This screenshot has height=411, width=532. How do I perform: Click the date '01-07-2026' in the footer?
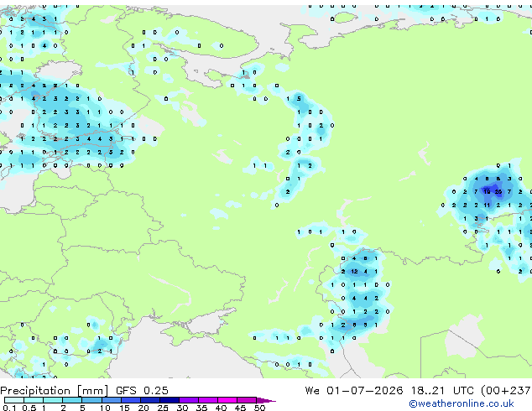(x=365, y=391)
